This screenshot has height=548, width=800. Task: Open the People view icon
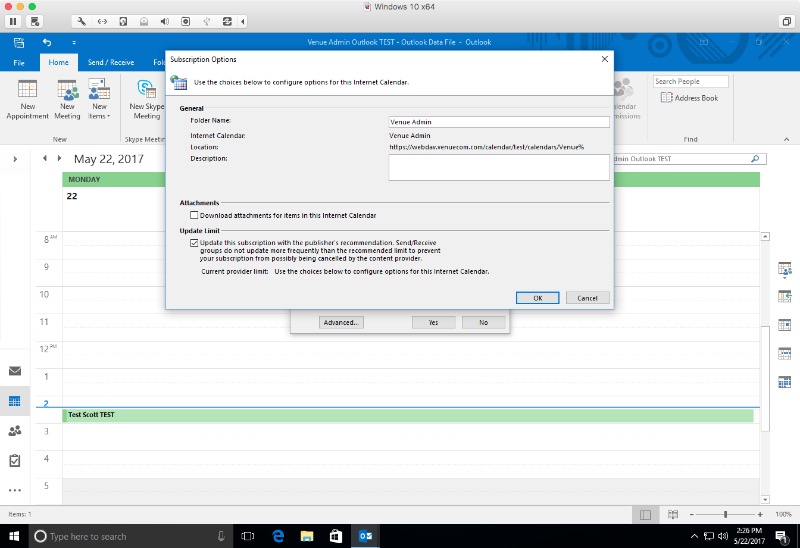15,431
